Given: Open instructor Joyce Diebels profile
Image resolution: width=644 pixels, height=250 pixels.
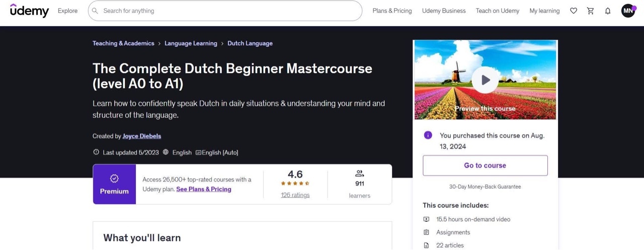Looking at the screenshot, I should [142, 136].
